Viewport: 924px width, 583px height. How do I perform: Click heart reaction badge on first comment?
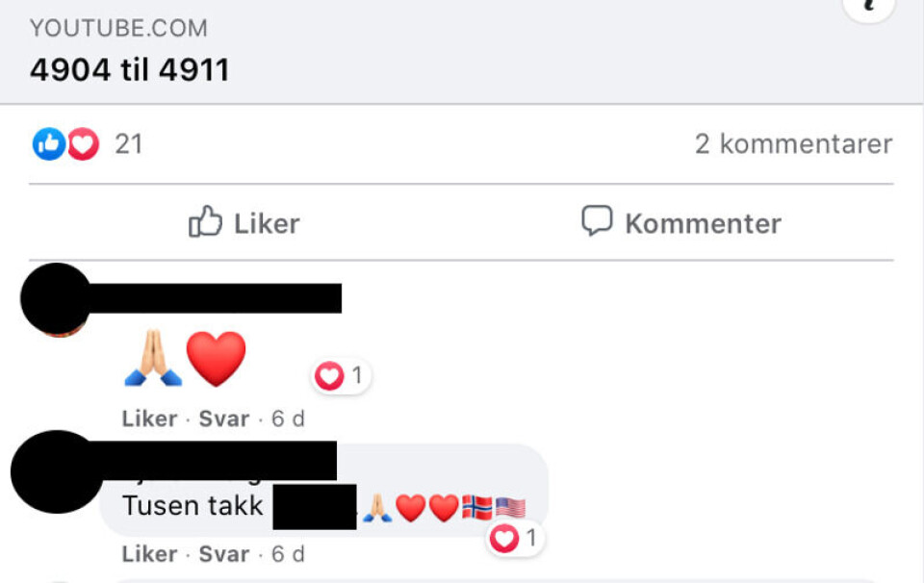(341, 376)
